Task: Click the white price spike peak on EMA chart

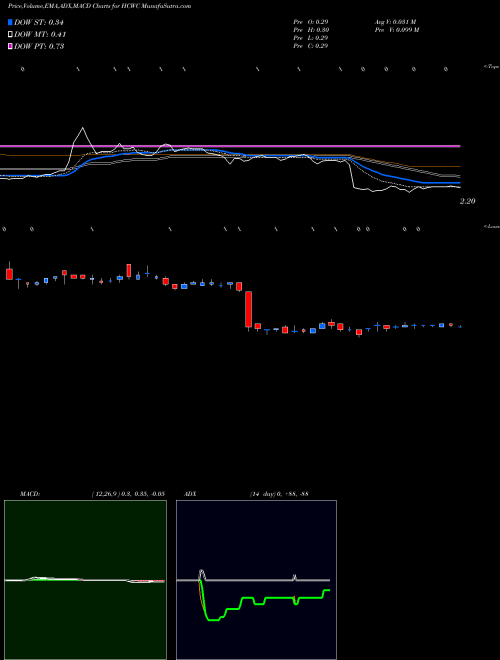Action: 82,128
